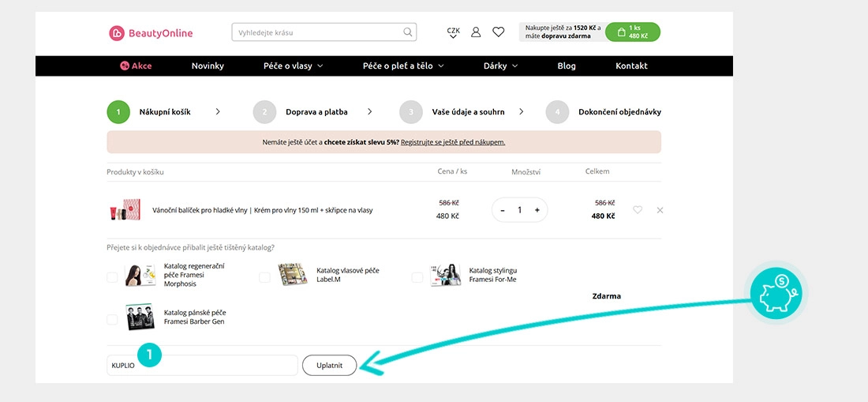Check Katalog vlasové péče Label.M
868x402 pixels.
click(264, 277)
